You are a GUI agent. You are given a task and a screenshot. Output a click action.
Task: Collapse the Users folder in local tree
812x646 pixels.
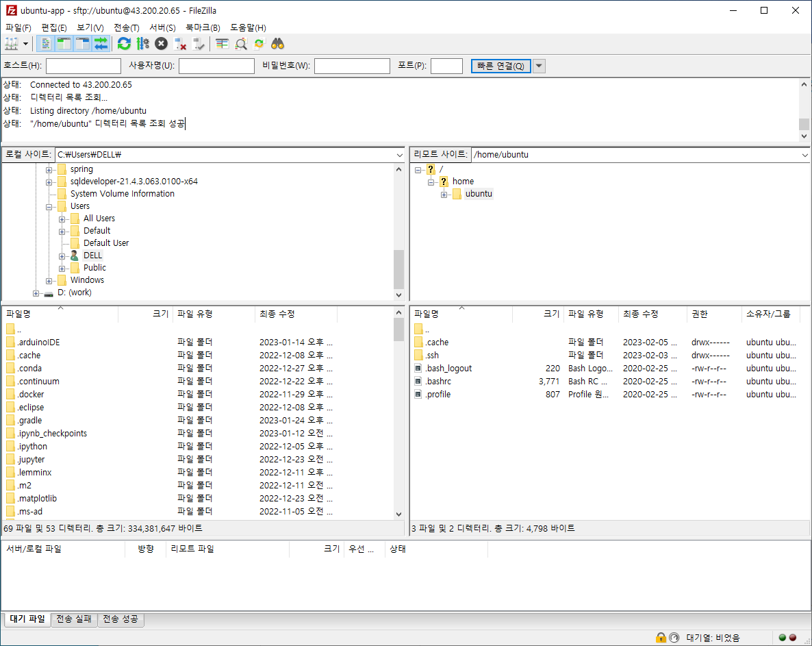coord(49,207)
